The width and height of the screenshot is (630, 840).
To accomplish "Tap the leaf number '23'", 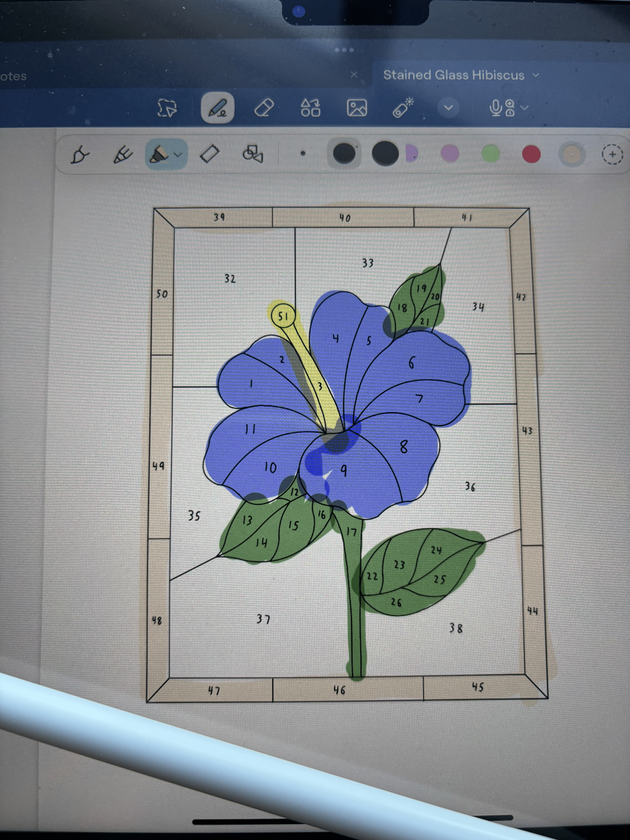I will (x=399, y=565).
